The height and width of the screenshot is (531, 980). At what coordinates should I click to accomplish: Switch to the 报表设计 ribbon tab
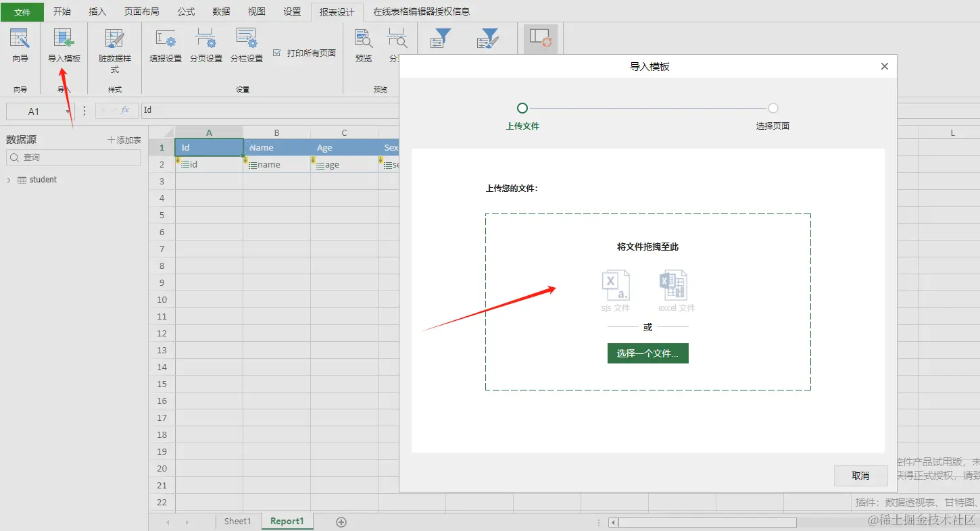click(337, 11)
